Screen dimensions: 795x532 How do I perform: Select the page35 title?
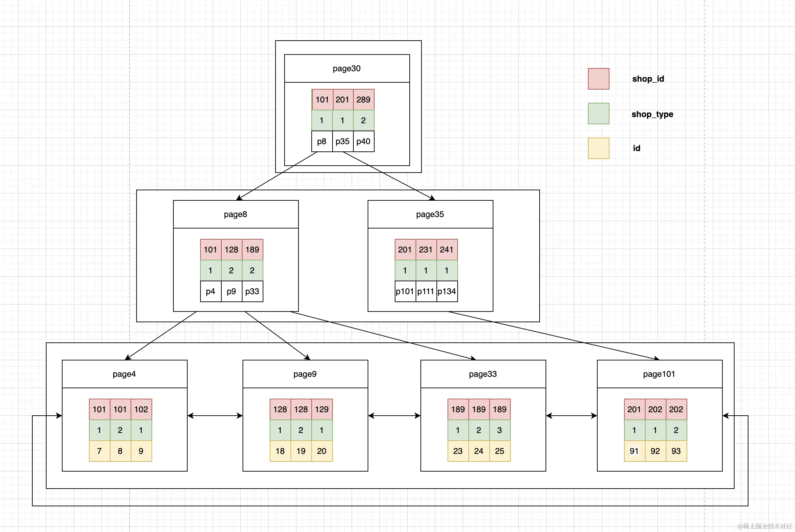click(430, 214)
